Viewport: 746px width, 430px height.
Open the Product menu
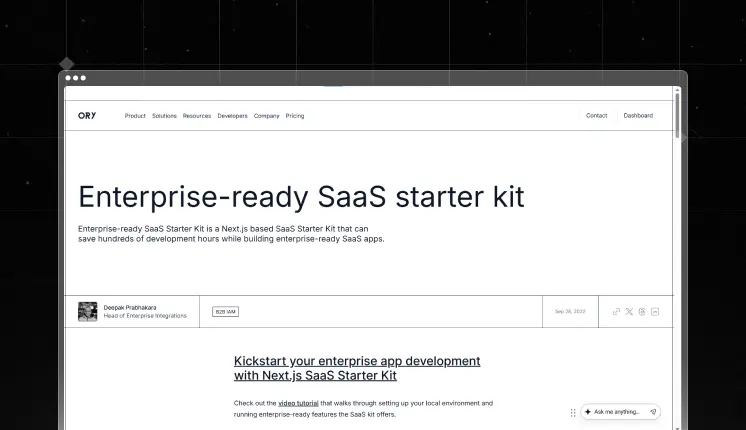(x=135, y=116)
